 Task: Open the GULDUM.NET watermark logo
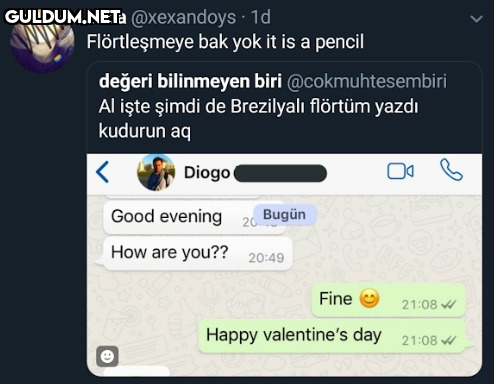point(63,16)
